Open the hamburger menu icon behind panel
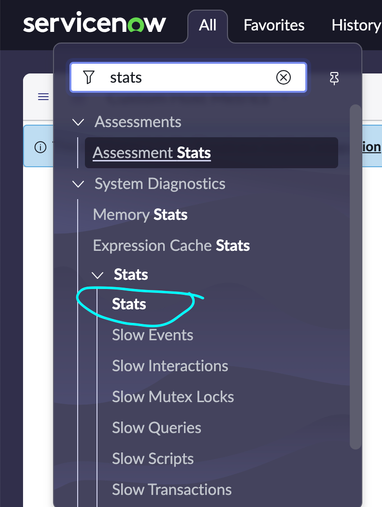This screenshot has width=382, height=507. click(x=43, y=97)
